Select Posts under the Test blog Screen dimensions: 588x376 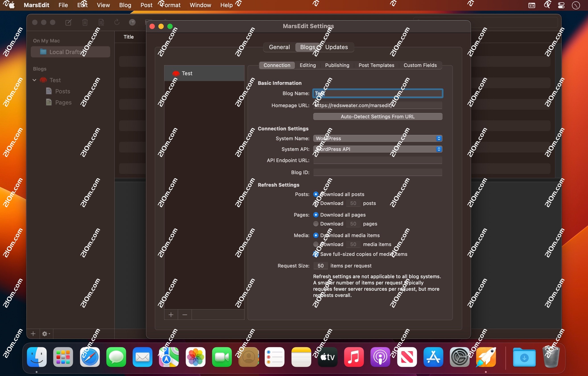(62, 91)
